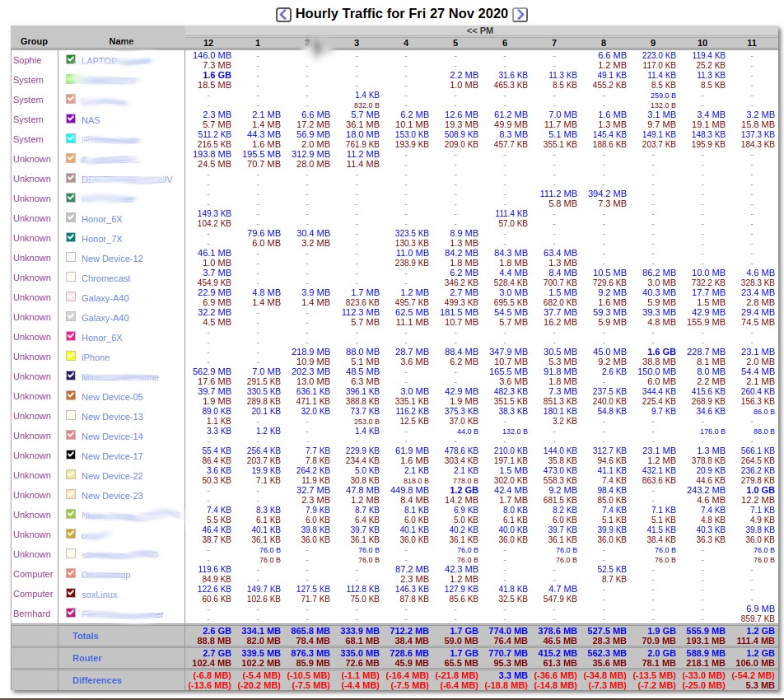
Task: Click the hour 12 column header
Action: [x=208, y=42]
